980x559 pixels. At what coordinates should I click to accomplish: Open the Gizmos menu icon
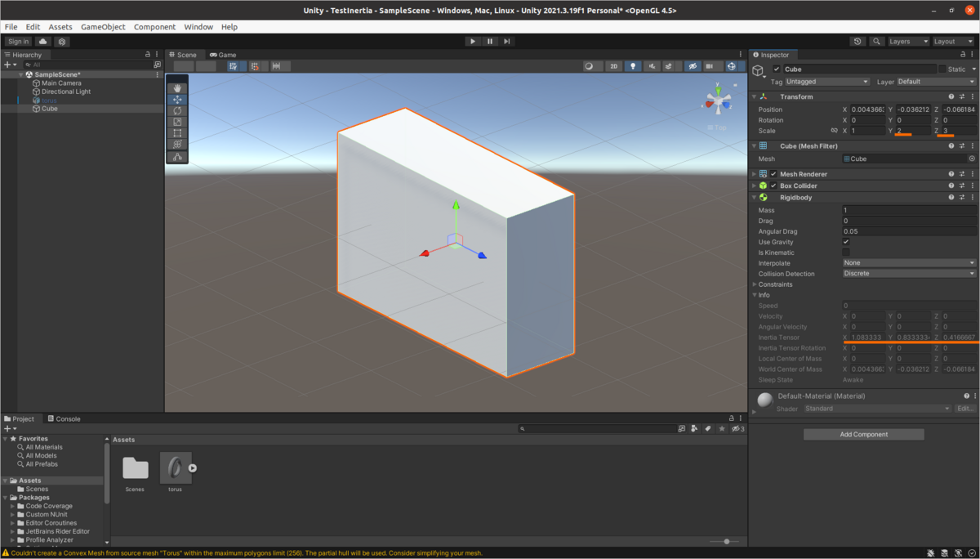pyautogui.click(x=733, y=66)
